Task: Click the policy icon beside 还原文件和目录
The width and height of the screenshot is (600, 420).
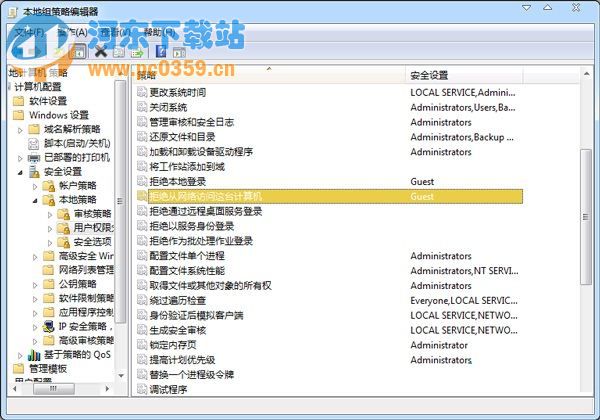Action: point(142,137)
